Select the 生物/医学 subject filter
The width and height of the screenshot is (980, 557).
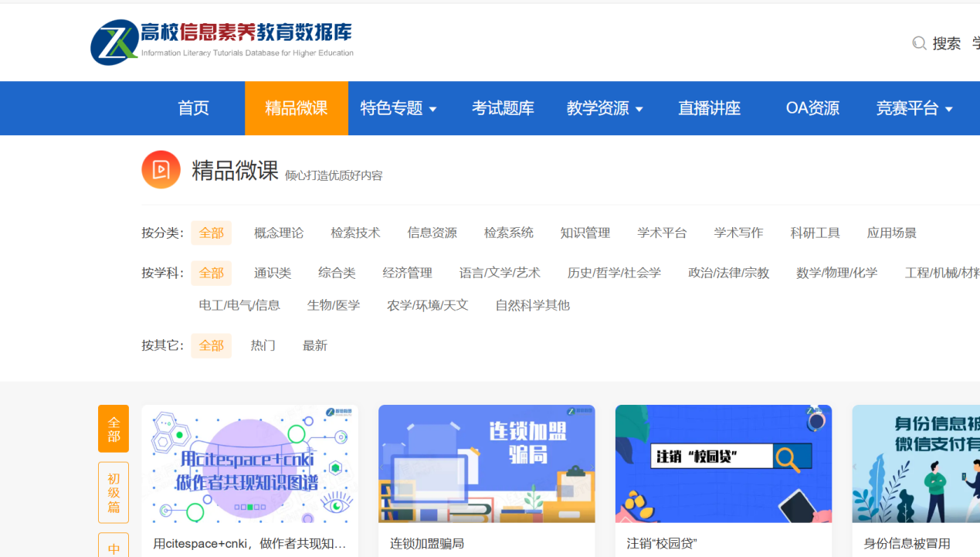(334, 305)
